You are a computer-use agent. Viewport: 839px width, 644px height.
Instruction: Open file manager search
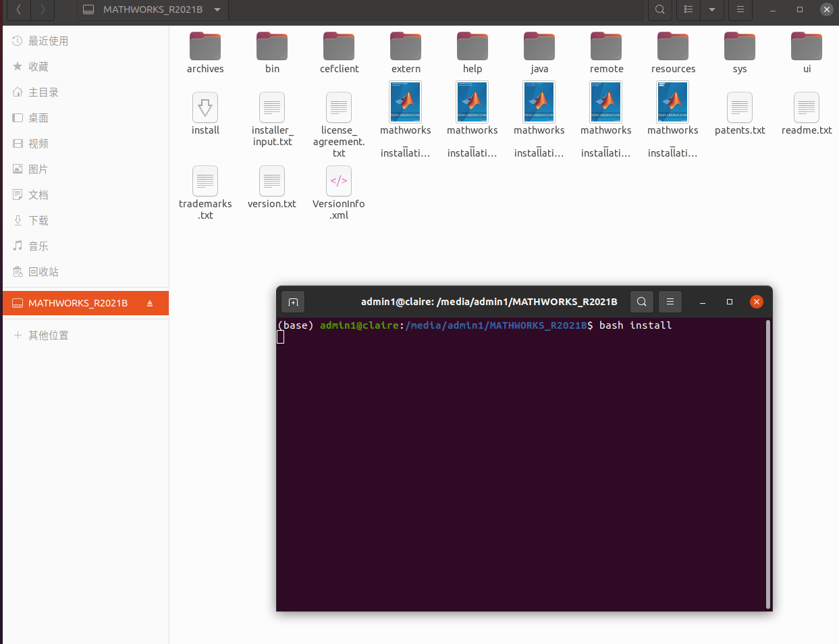click(x=660, y=9)
